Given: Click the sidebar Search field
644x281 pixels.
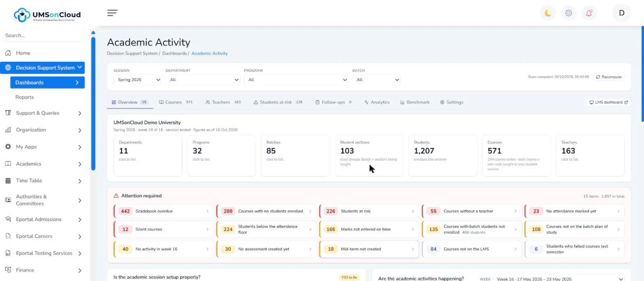Looking at the screenshot, I should point(44,36).
